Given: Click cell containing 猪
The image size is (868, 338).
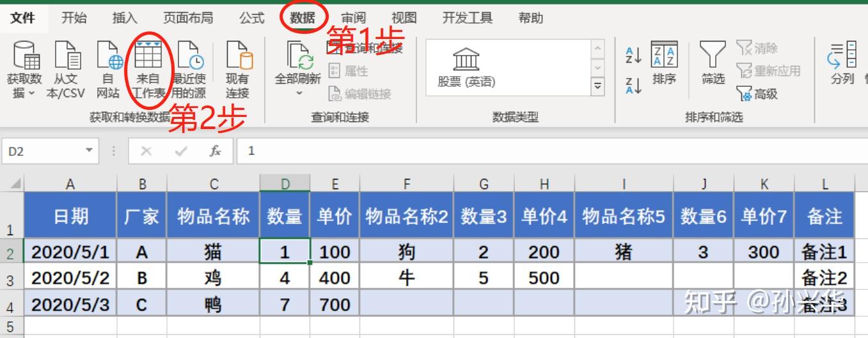Looking at the screenshot, I should pos(624,252).
